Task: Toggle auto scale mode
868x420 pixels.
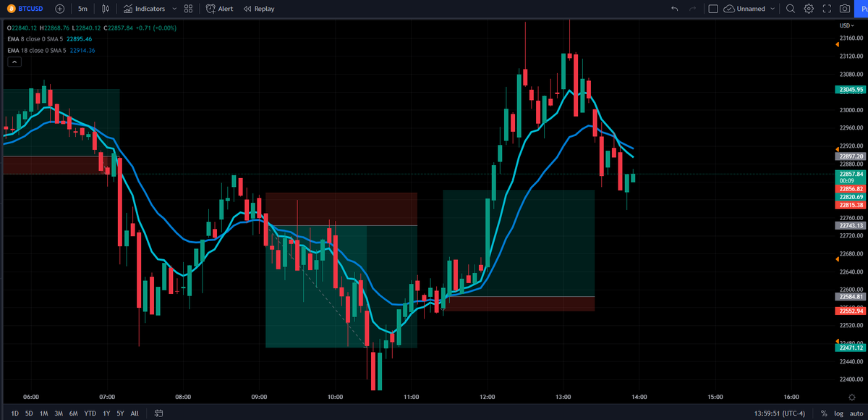Action: coord(856,413)
